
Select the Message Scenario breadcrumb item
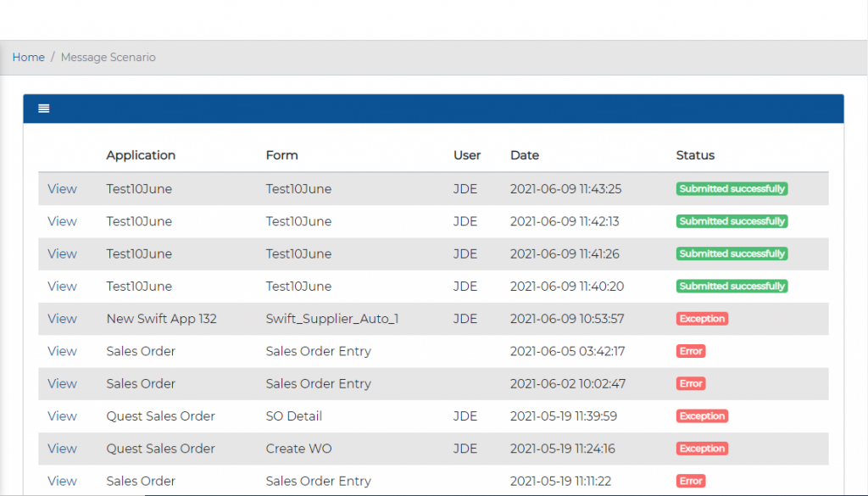click(108, 57)
